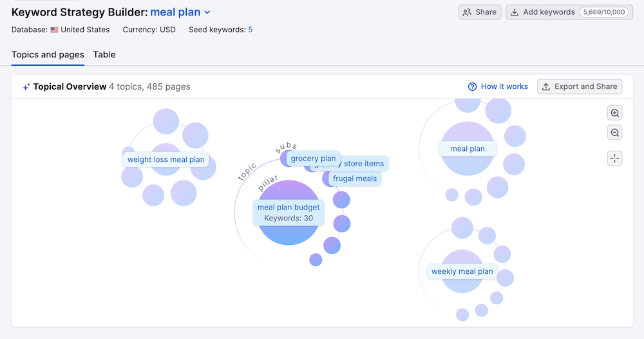This screenshot has width=644, height=339.
Task: Switch to the Table tab
Action: pyautogui.click(x=104, y=55)
